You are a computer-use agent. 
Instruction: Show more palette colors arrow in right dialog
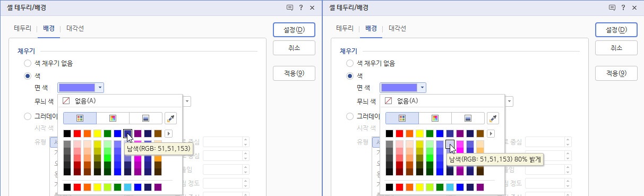pyautogui.click(x=491, y=133)
